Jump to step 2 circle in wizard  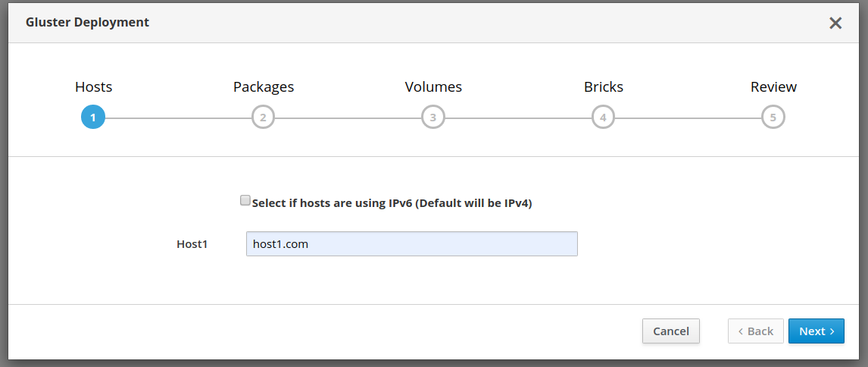(x=263, y=118)
